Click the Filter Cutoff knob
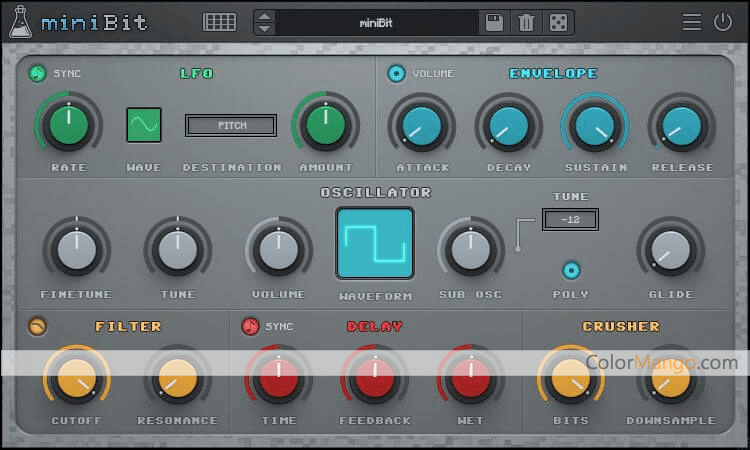 click(77, 378)
